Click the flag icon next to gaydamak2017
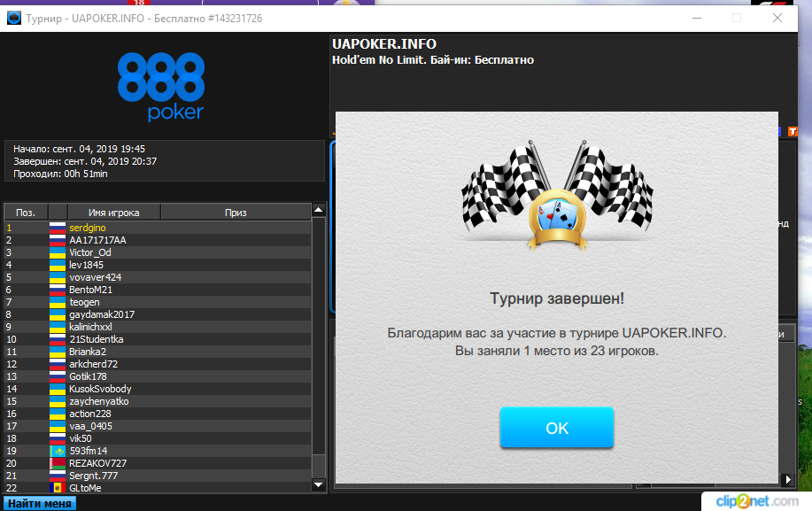The width and height of the screenshot is (812, 511). [x=58, y=314]
